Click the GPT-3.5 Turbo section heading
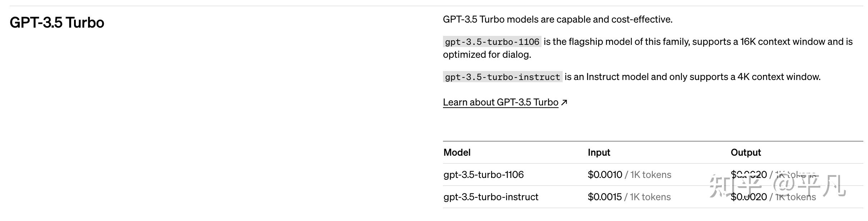 pos(57,23)
